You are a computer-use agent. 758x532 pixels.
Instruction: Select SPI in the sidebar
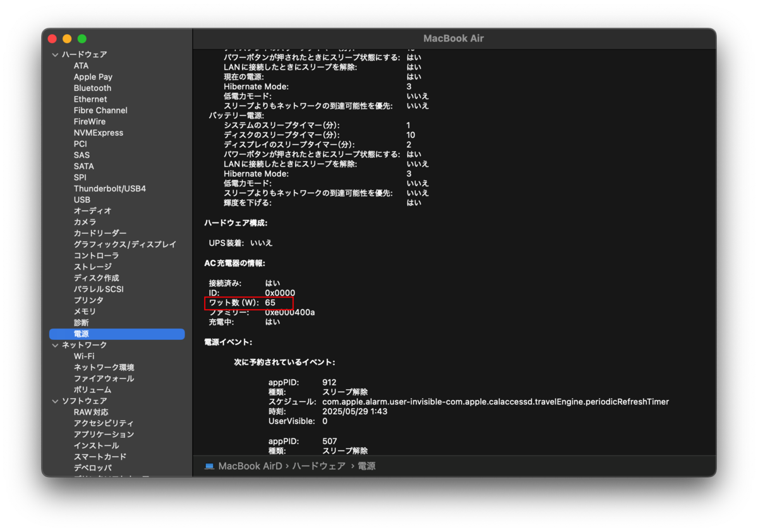click(x=80, y=178)
